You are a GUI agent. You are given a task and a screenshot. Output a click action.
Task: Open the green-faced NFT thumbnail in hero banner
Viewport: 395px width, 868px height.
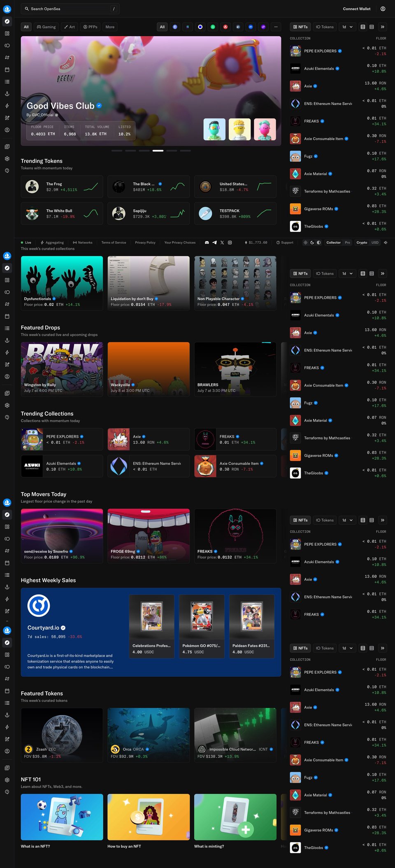[214, 129]
